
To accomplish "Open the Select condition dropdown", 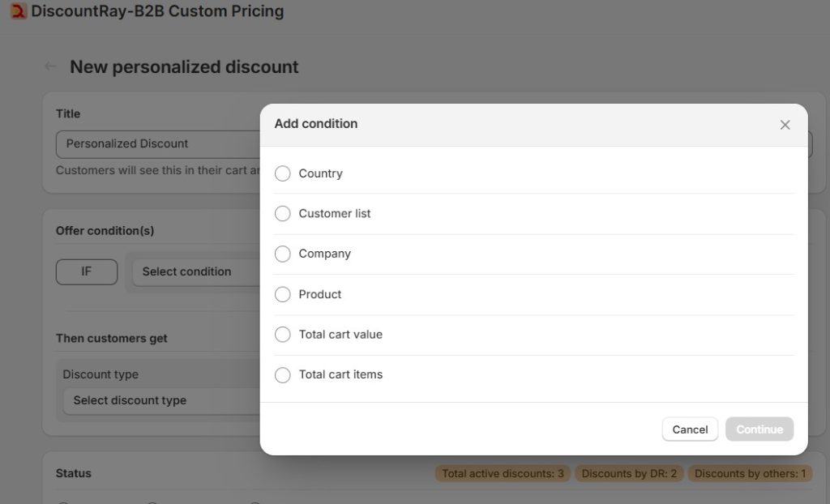I will pos(195,271).
